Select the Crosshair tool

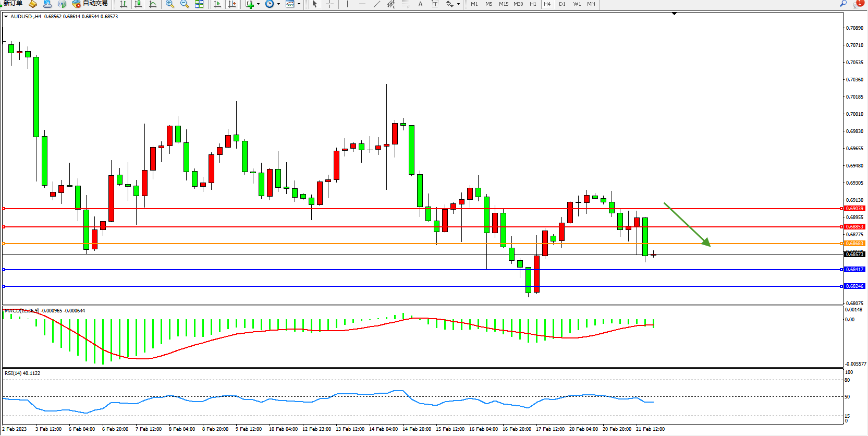[330, 4]
